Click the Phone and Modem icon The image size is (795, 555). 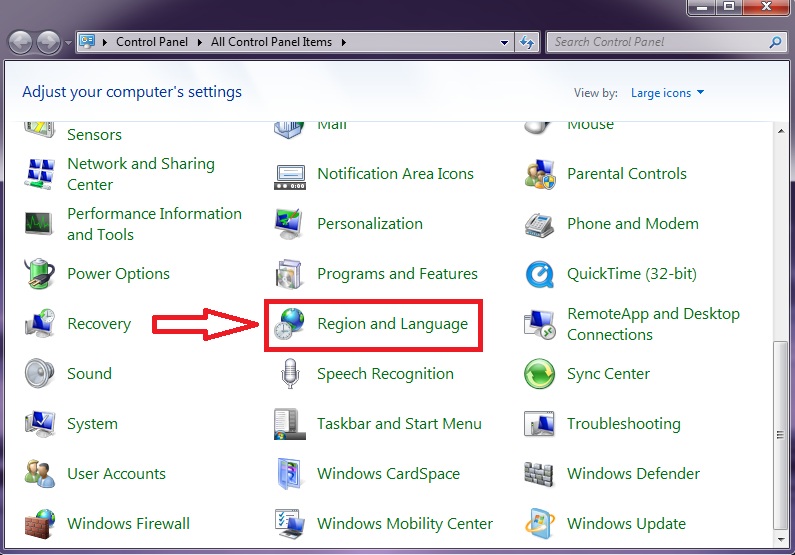click(x=540, y=224)
